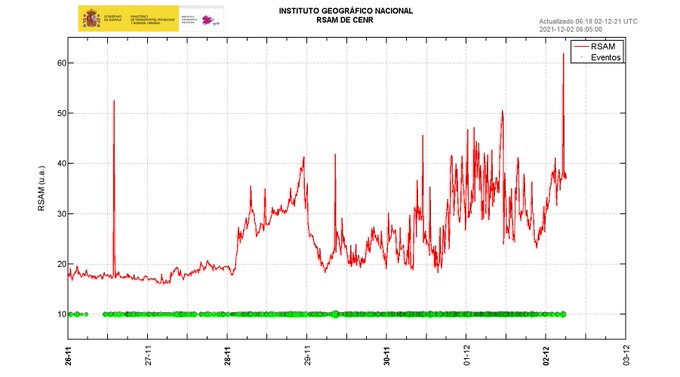
Task: Click the y-axis value 10
Action: coord(62,314)
